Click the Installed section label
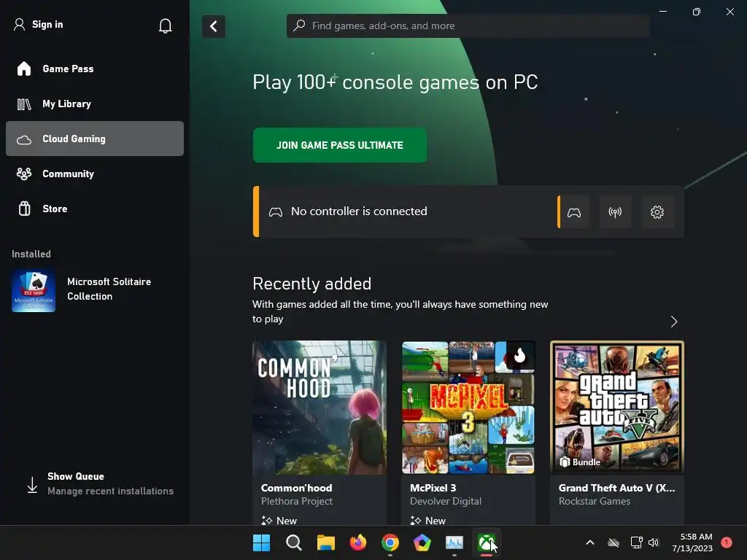This screenshot has height=560, width=747. point(31,254)
